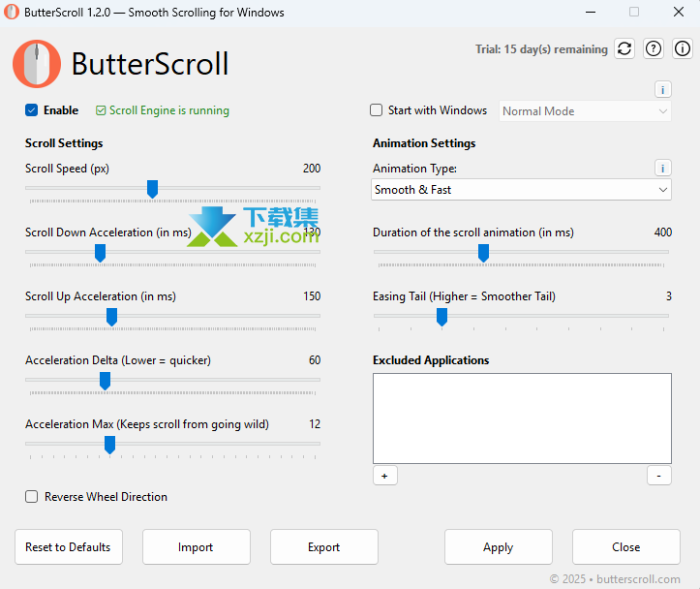Click Scroll Down Acceleration slider thumb
Viewport: 700px width, 589px height.
pyautogui.click(x=101, y=253)
